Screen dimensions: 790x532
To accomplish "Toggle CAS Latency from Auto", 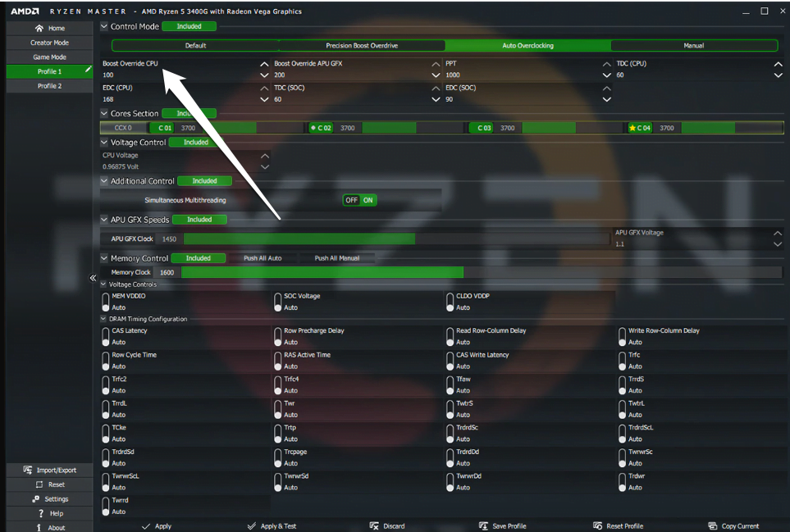I will pos(106,337).
